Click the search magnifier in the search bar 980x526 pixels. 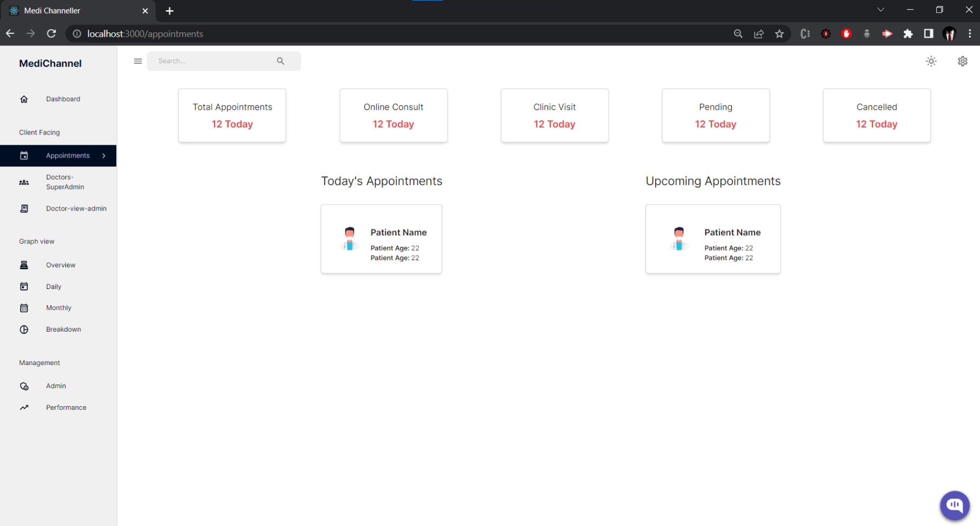[x=281, y=60]
